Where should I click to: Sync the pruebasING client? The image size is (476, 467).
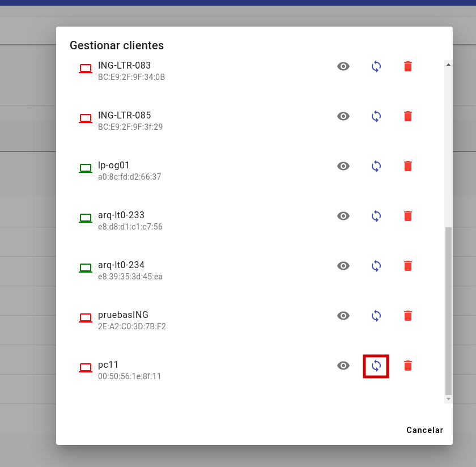click(376, 316)
